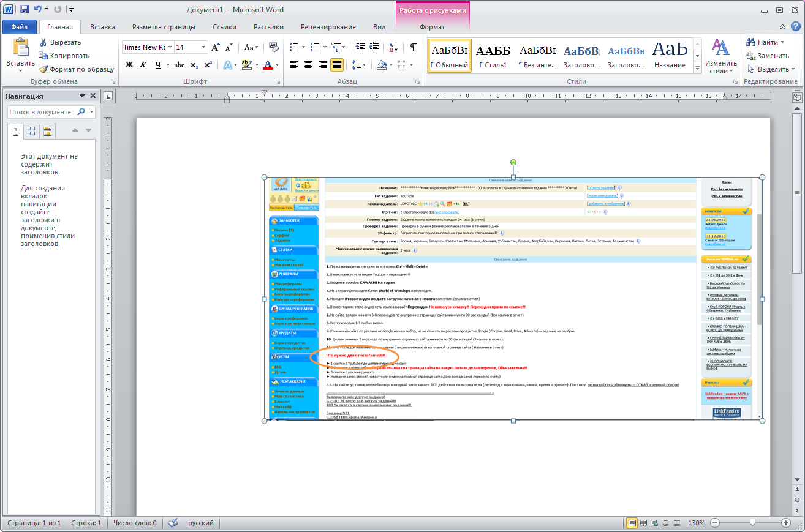Insert a bulleted list
The image size is (805, 532).
coord(293,47)
